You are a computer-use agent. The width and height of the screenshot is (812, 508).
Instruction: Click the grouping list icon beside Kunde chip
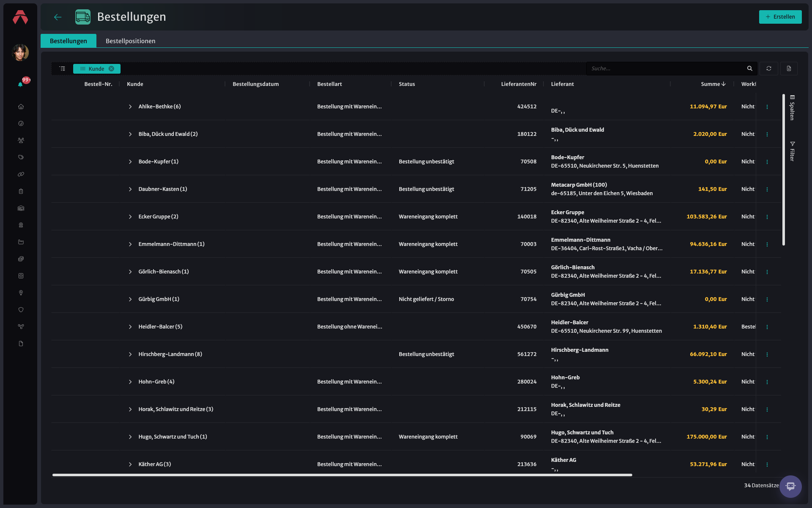[62, 69]
